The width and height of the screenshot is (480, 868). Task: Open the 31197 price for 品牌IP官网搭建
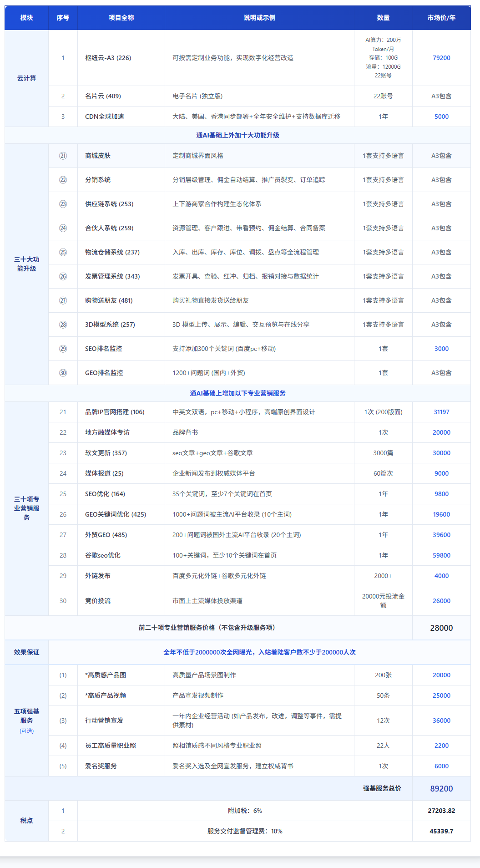(x=441, y=412)
